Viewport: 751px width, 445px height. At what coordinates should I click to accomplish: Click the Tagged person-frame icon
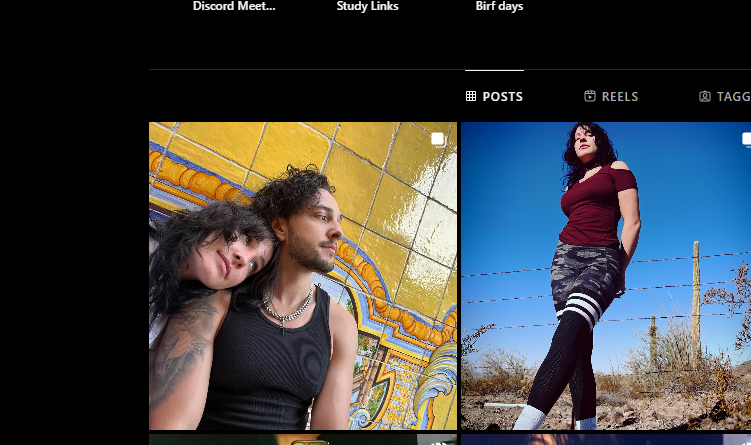705,96
